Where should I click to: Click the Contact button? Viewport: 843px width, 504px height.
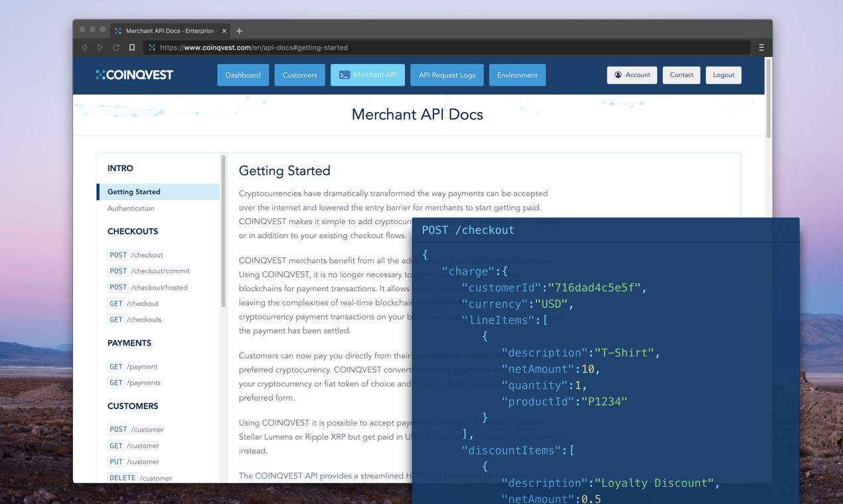681,75
